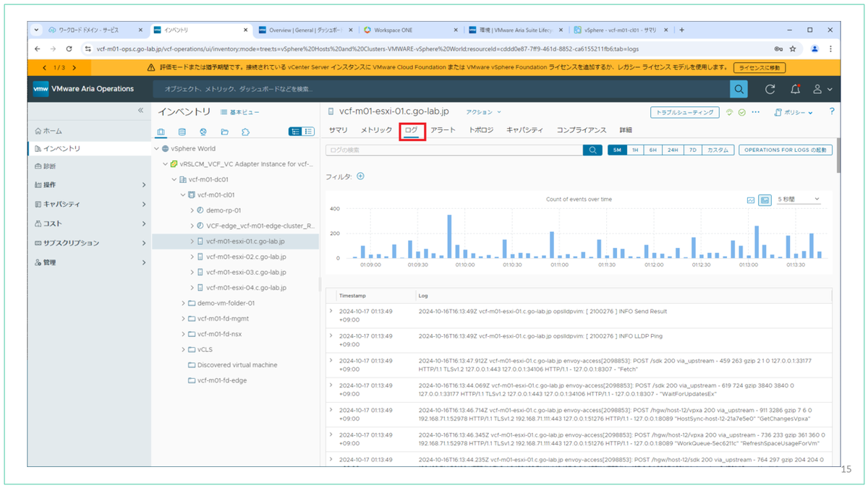Screen dimensions: 868x488
Task: Select the folder-shaped inventory icon tab
Action: coord(225,132)
